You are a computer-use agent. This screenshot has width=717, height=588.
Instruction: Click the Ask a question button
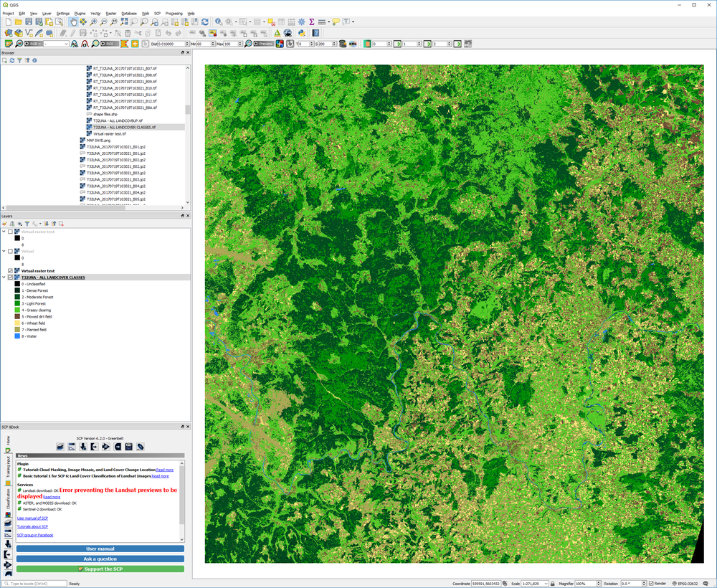pyautogui.click(x=100, y=559)
